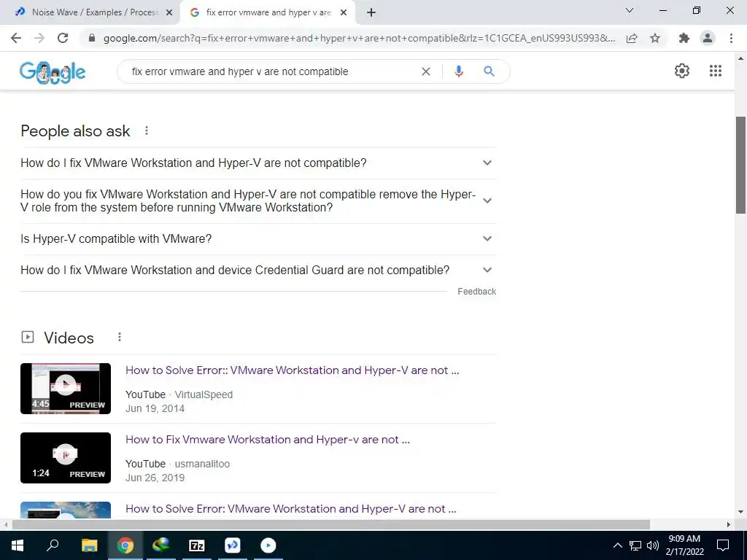Click the Feedback link
This screenshot has width=747, height=560.
pos(476,292)
